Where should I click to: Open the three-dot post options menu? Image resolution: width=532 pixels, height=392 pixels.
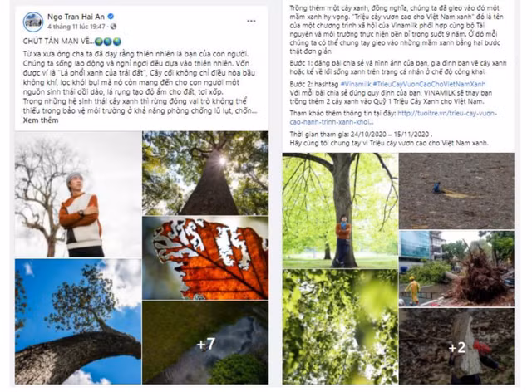251,21
